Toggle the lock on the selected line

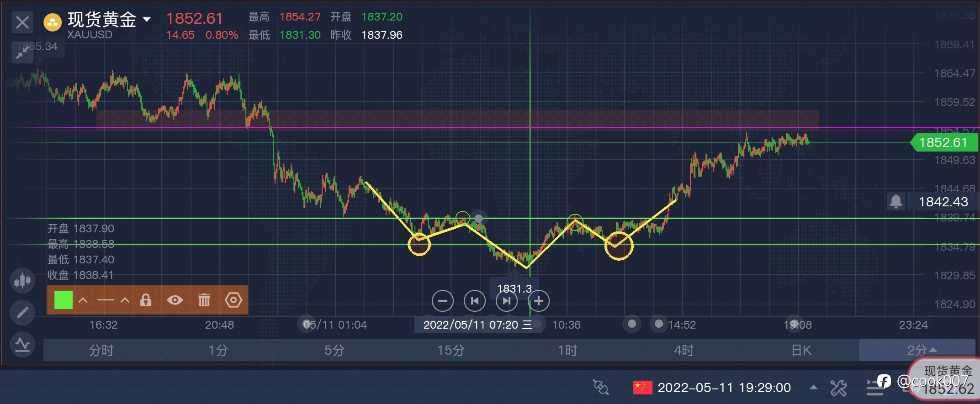[x=146, y=300]
